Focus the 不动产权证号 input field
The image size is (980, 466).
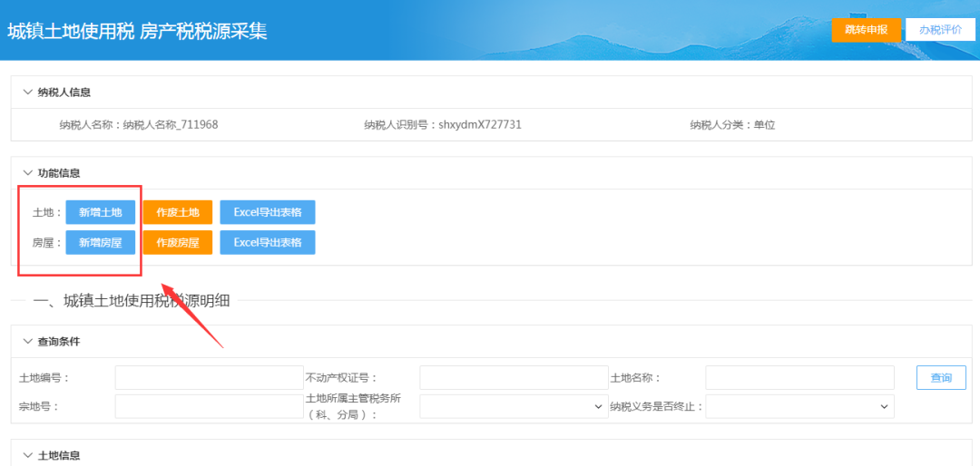point(514,378)
